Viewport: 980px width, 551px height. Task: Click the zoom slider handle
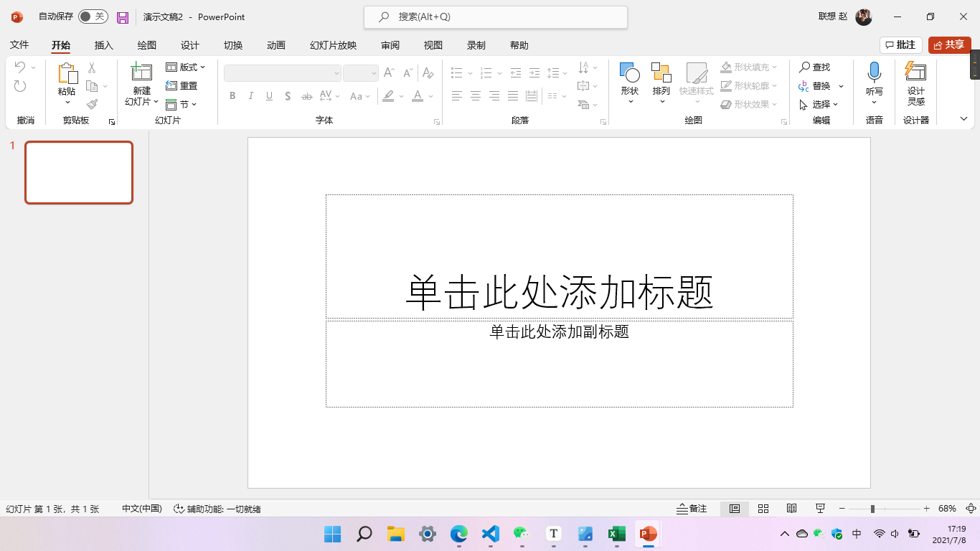(872, 509)
